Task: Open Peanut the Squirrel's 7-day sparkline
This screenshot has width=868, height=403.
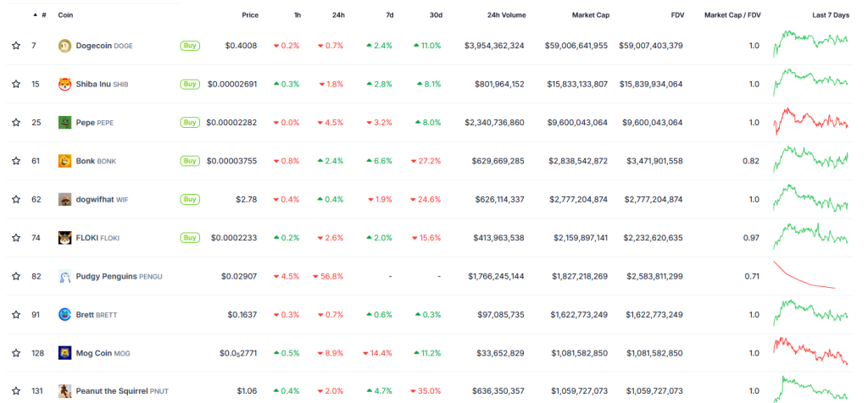Action: pyautogui.click(x=811, y=389)
